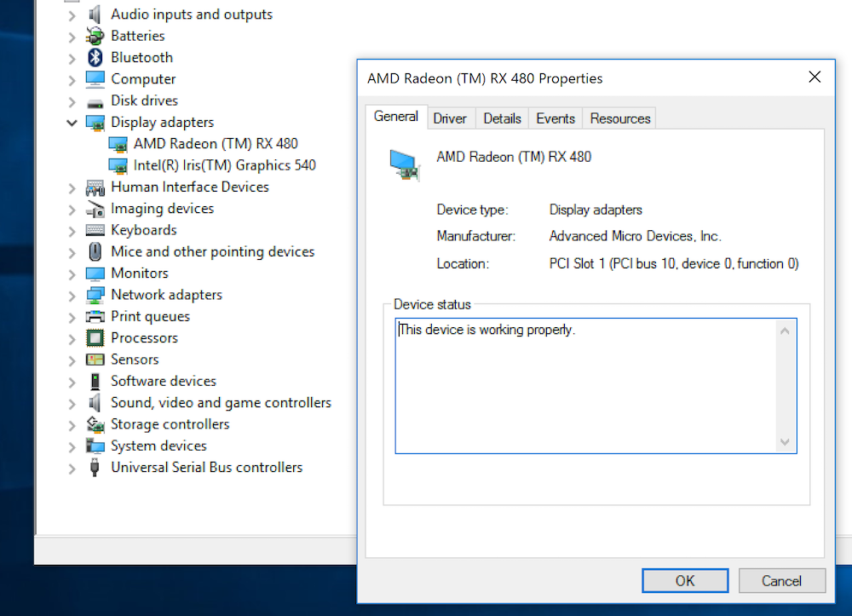Click the Device status scrollbar down arrow
This screenshot has height=616, width=852.
coord(785,441)
